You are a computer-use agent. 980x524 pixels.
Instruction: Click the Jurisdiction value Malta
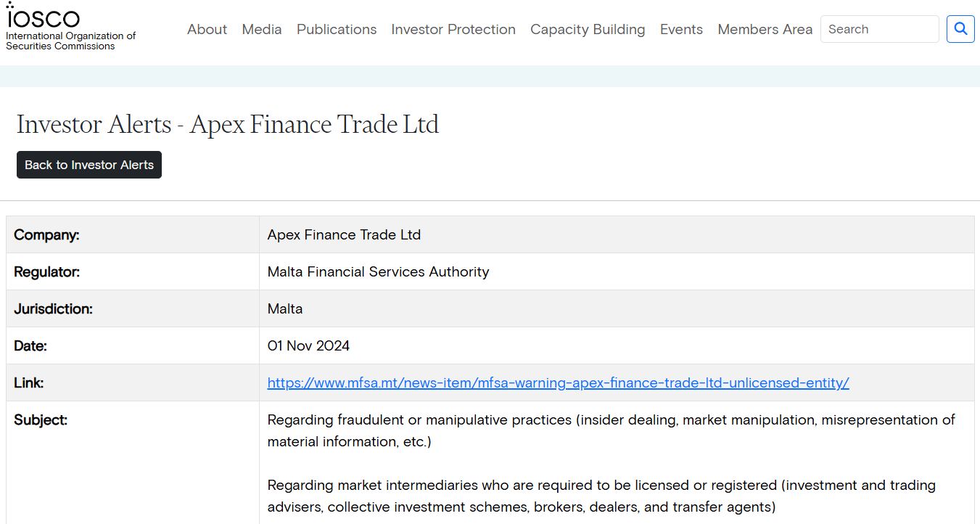click(x=285, y=309)
